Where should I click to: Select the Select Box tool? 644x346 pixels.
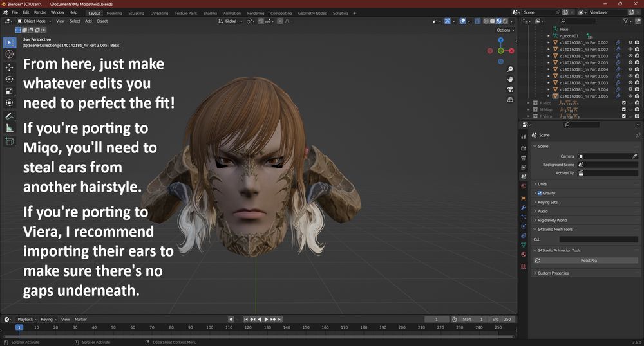[x=10, y=42]
